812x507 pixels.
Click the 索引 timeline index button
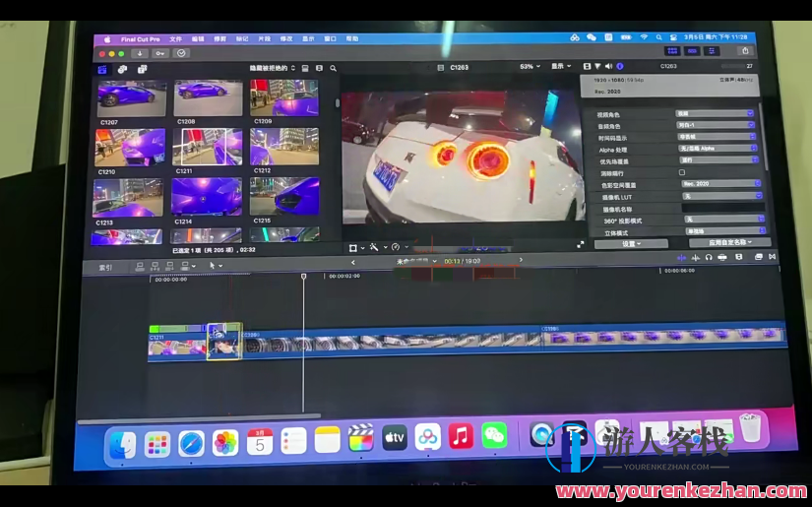tap(105, 267)
